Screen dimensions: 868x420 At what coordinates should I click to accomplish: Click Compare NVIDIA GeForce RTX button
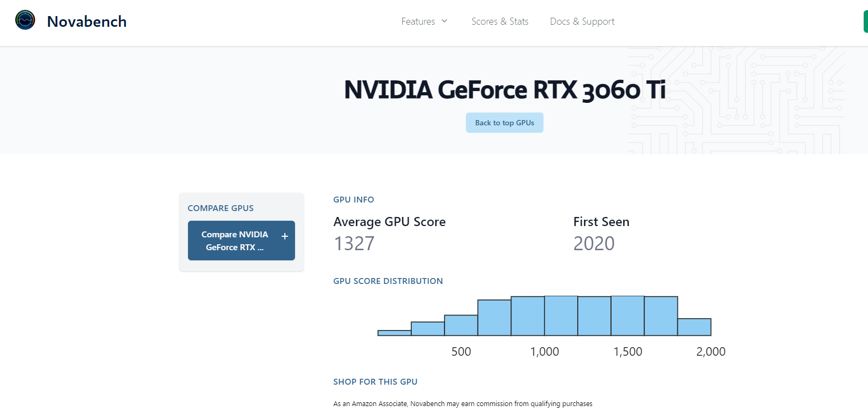241,241
